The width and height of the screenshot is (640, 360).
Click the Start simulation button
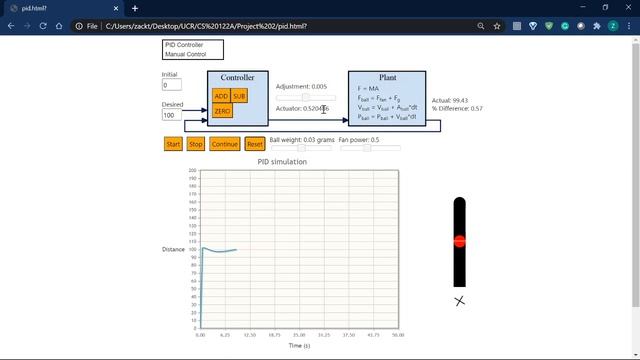click(x=173, y=144)
